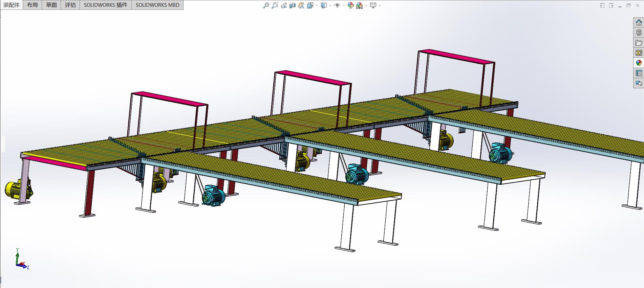Open the Design Library task pane
This screenshot has height=288, width=644.
coord(639,32)
